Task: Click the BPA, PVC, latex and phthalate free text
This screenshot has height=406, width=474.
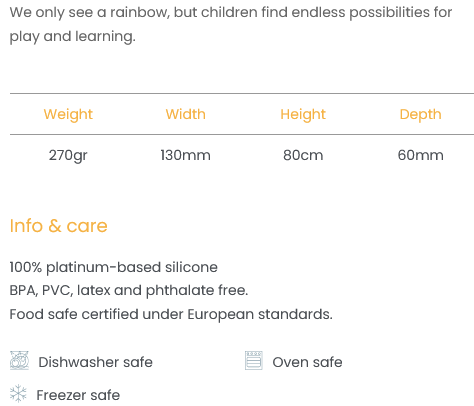Action: pos(129,290)
